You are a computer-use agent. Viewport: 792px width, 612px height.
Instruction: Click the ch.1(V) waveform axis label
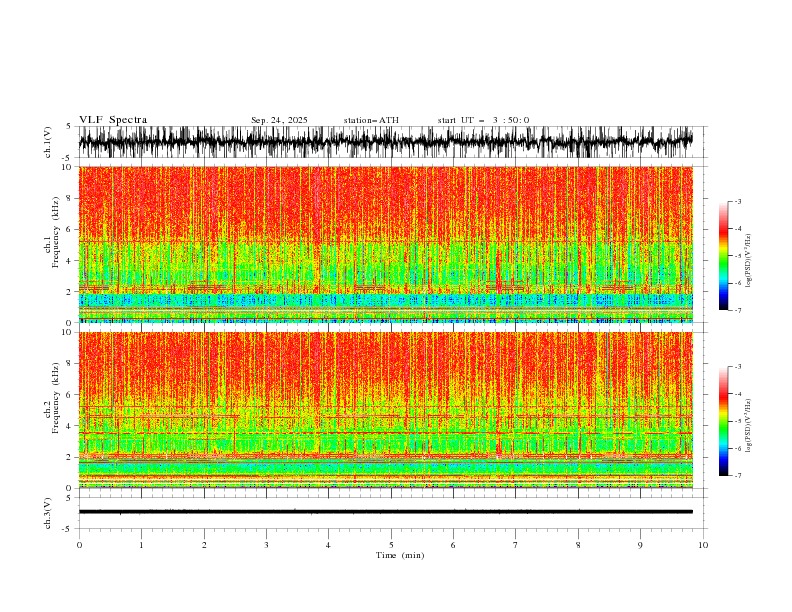point(48,142)
